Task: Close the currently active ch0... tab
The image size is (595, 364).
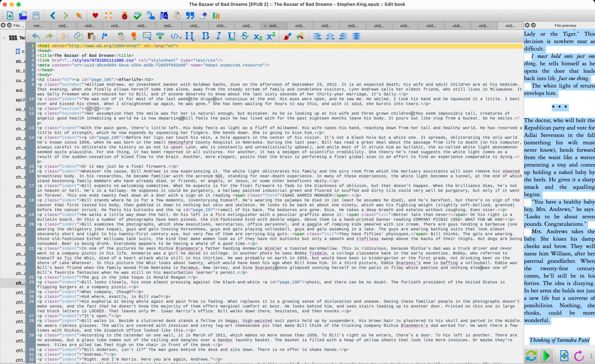Action: [x=265, y=26]
